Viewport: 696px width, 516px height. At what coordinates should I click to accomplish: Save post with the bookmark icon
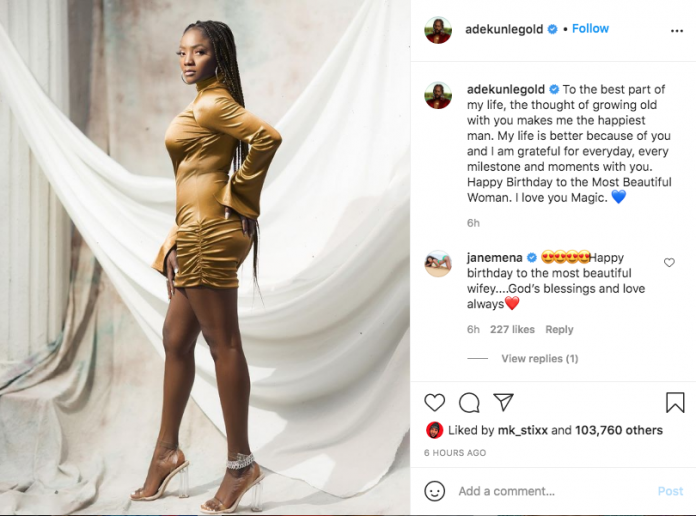[x=675, y=402]
